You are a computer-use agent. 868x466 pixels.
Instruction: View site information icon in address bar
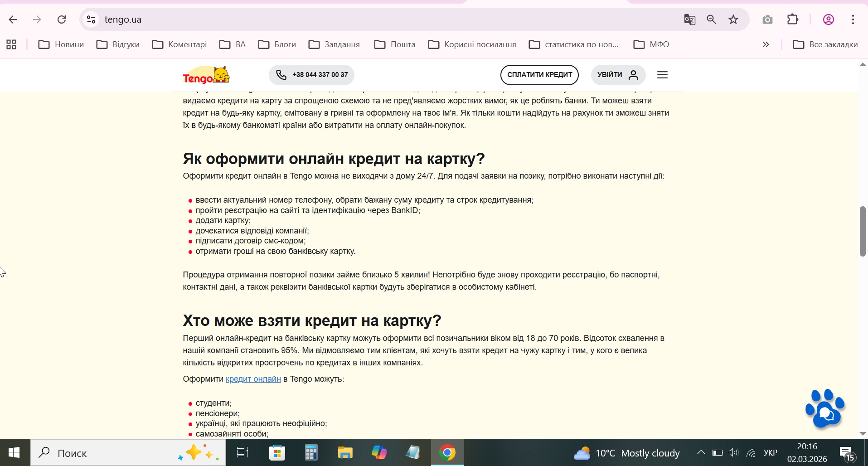(91, 19)
